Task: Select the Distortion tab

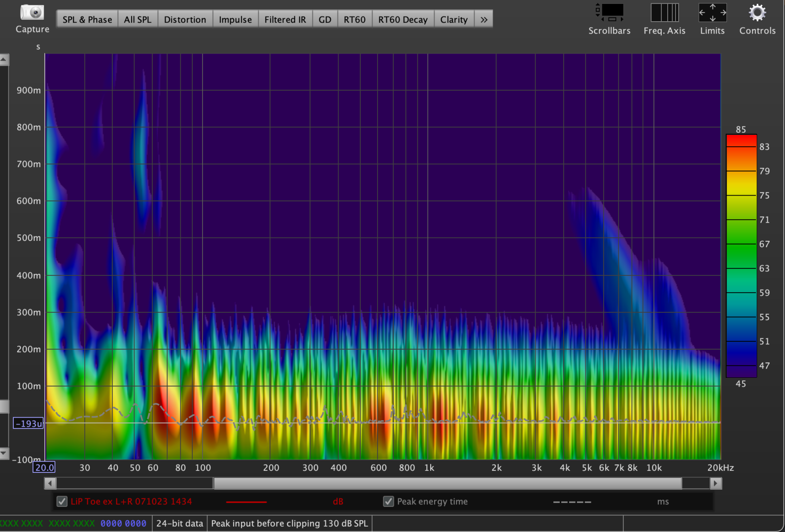Action: (185, 20)
